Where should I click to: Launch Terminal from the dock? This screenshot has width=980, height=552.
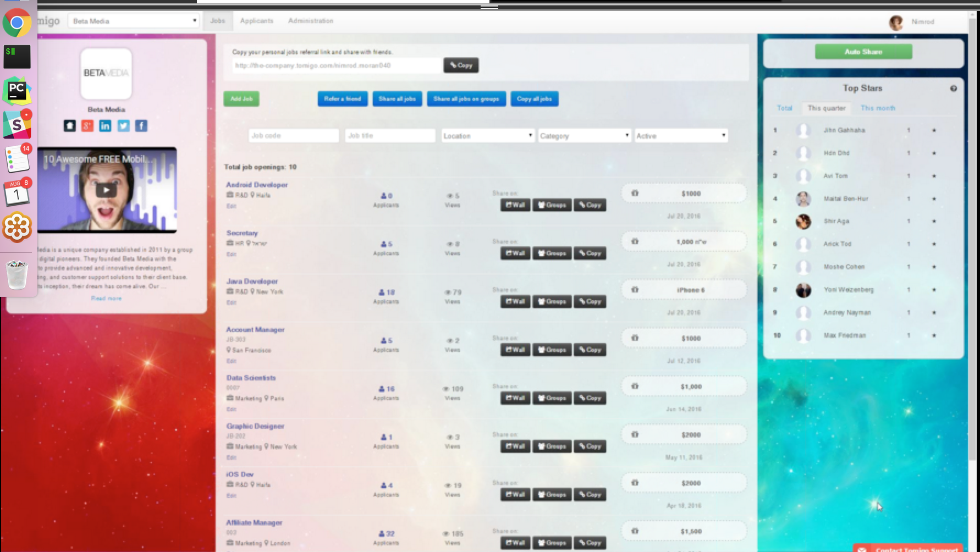click(x=17, y=57)
